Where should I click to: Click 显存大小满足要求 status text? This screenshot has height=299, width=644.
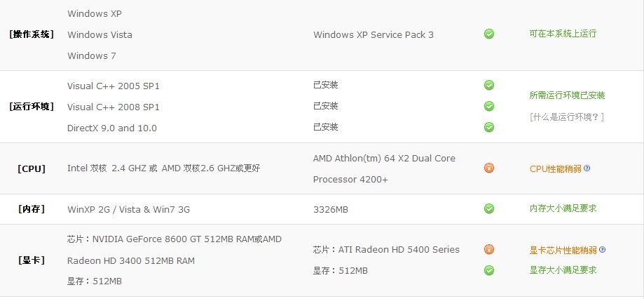(563, 270)
